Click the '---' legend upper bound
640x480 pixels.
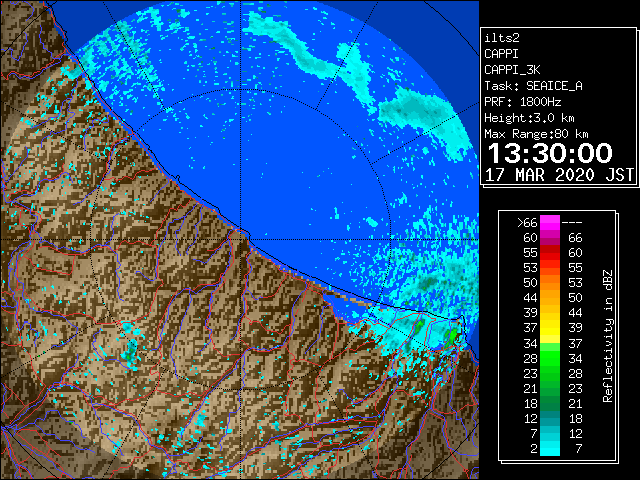pyautogui.click(x=572, y=222)
